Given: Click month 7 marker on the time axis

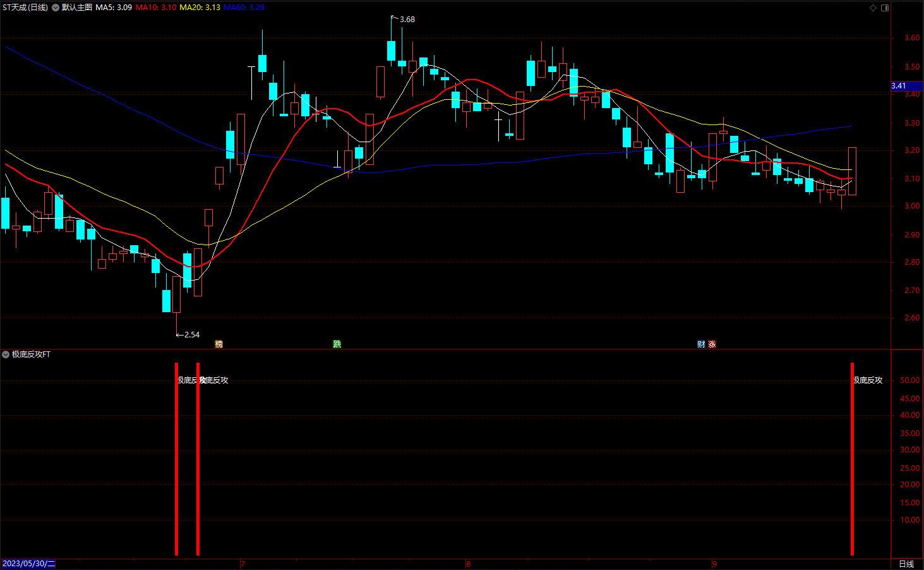Looking at the screenshot, I should pyautogui.click(x=243, y=564).
